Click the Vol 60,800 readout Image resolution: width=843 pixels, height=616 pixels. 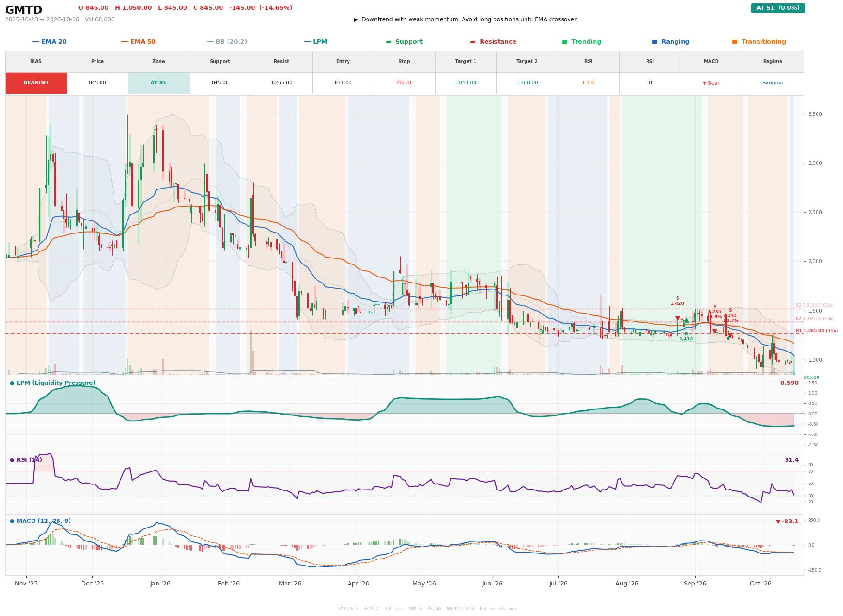coord(100,19)
